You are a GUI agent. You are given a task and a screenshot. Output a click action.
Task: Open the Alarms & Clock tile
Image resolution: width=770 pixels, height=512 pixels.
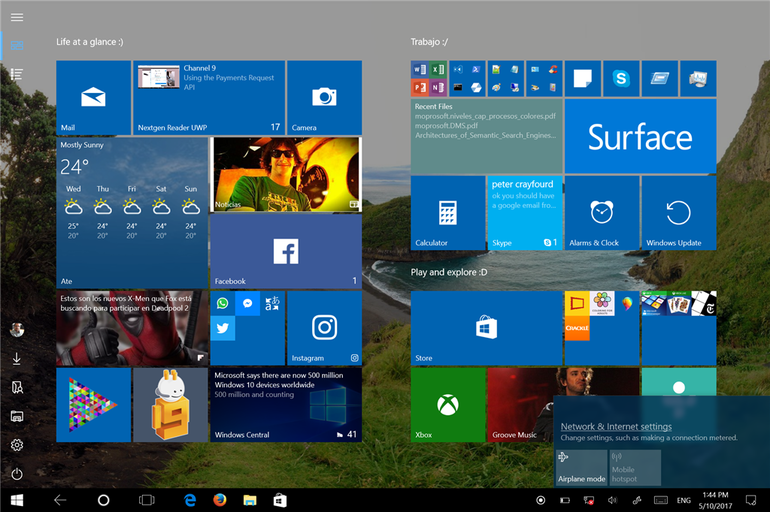[601, 213]
